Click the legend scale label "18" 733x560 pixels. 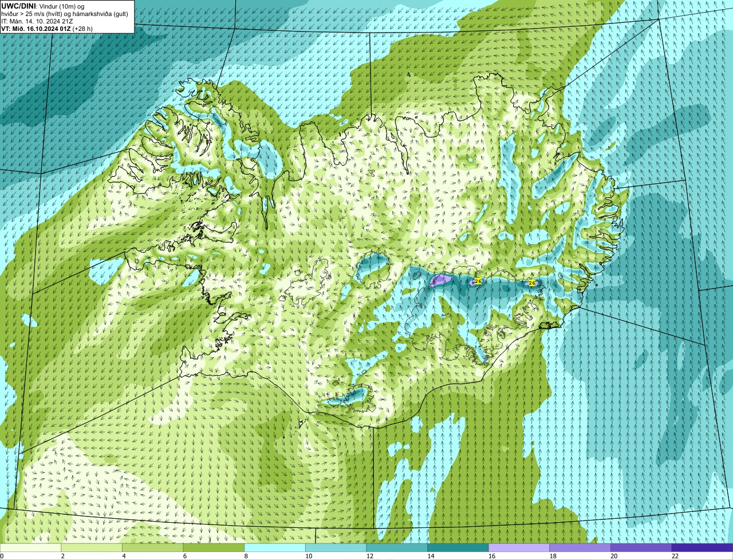[553, 556]
